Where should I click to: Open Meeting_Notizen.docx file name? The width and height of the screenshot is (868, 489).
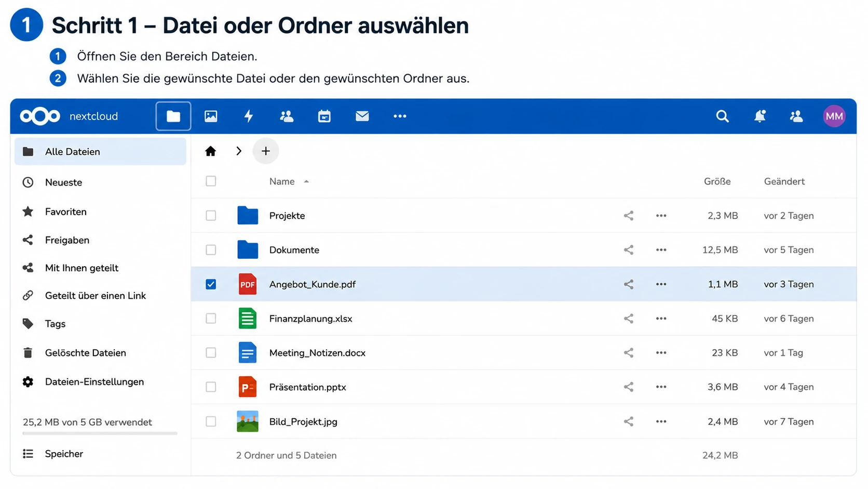click(317, 353)
